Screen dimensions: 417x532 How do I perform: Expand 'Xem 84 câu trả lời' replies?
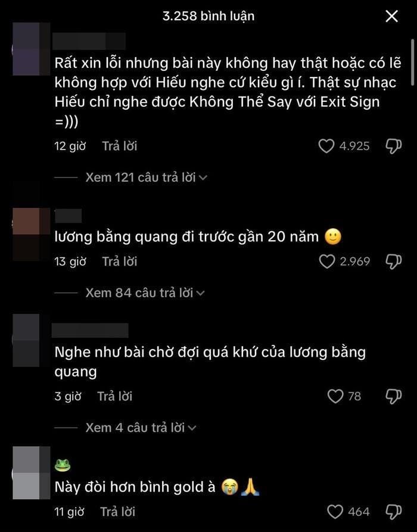point(145,293)
